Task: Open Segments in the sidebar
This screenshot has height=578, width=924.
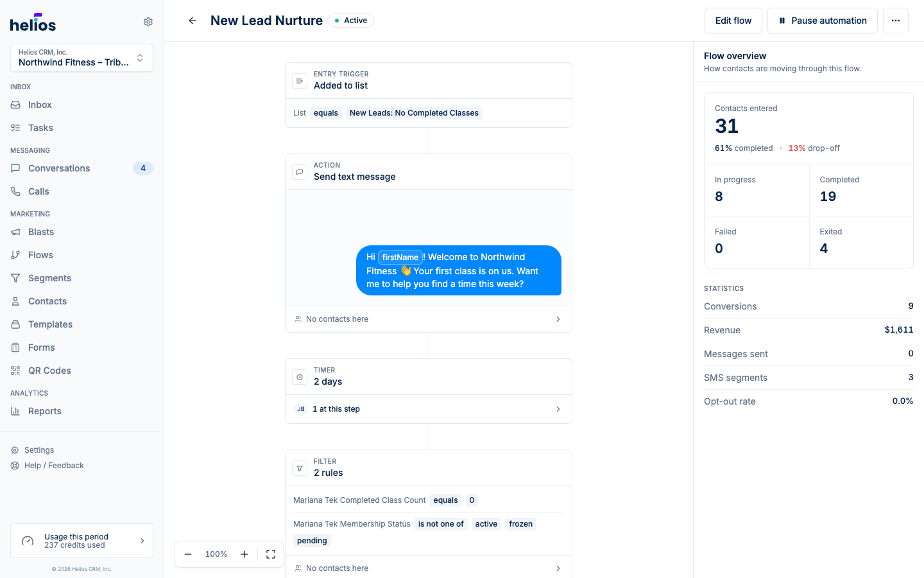Action: coord(81,278)
